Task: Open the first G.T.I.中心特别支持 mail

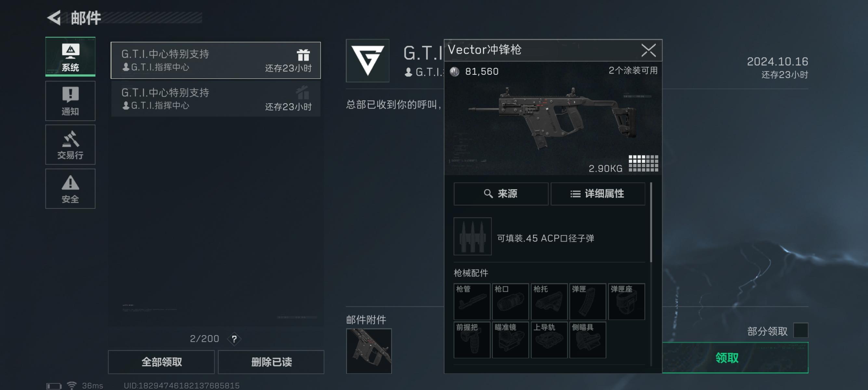Action: [216, 60]
